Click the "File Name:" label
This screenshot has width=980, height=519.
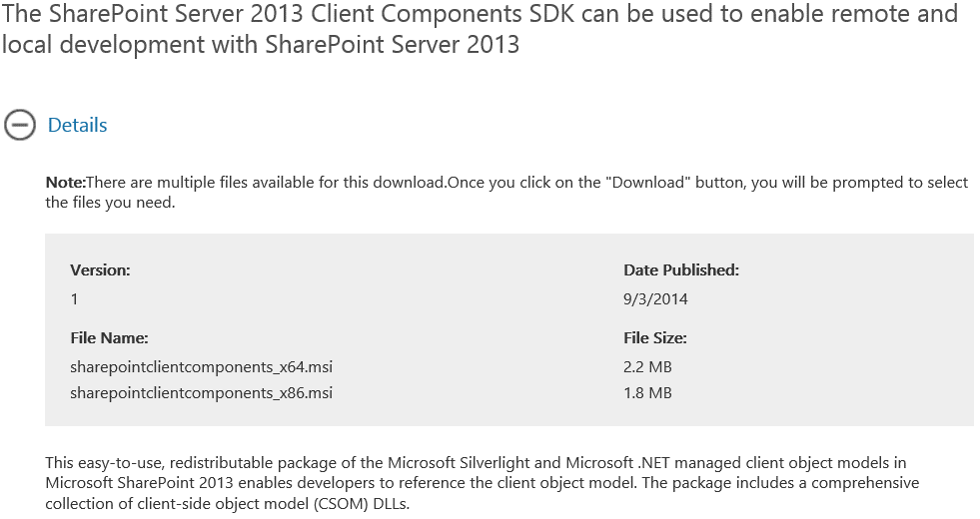[109, 338]
